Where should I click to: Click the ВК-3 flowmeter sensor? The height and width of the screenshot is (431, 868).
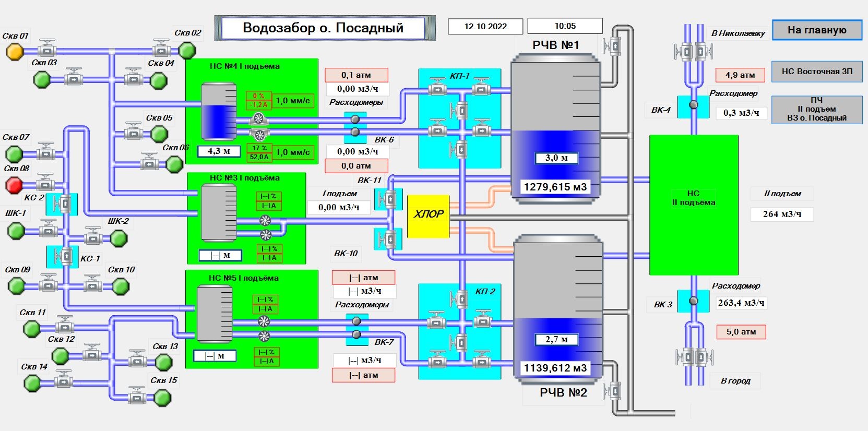[x=693, y=301]
